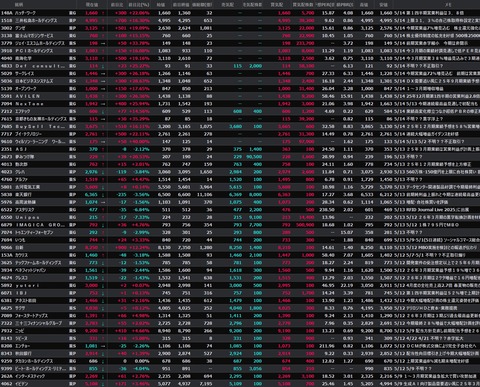Select stock code 1518 in the list
Image resolution: width=480 pixels, height=387 pixels.
6,21
